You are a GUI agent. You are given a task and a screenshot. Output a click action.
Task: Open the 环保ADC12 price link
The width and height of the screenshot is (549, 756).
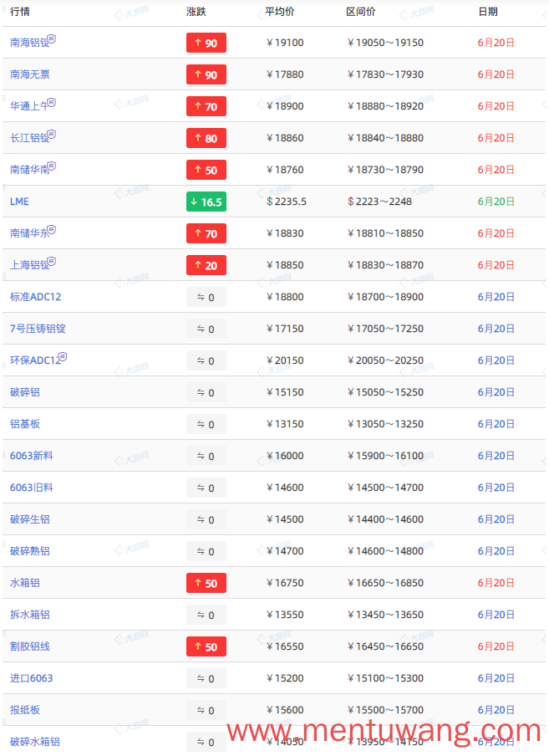coord(35,360)
